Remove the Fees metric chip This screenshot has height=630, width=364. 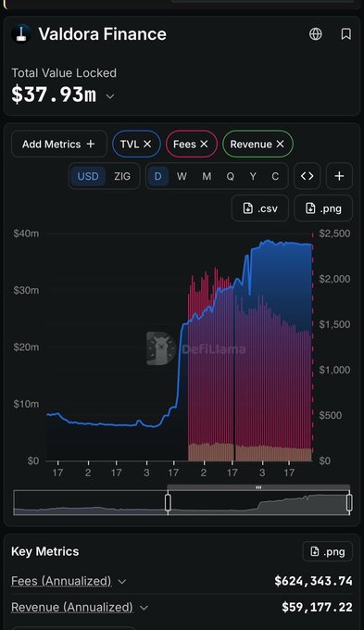[x=204, y=144]
